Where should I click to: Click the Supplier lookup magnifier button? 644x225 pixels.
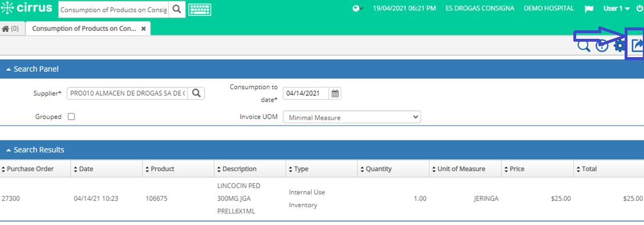(x=196, y=94)
